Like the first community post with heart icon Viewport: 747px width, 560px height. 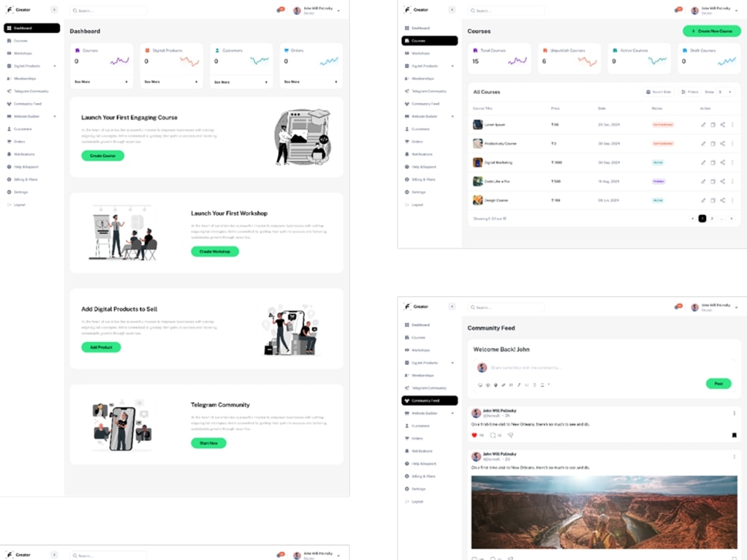474,435
